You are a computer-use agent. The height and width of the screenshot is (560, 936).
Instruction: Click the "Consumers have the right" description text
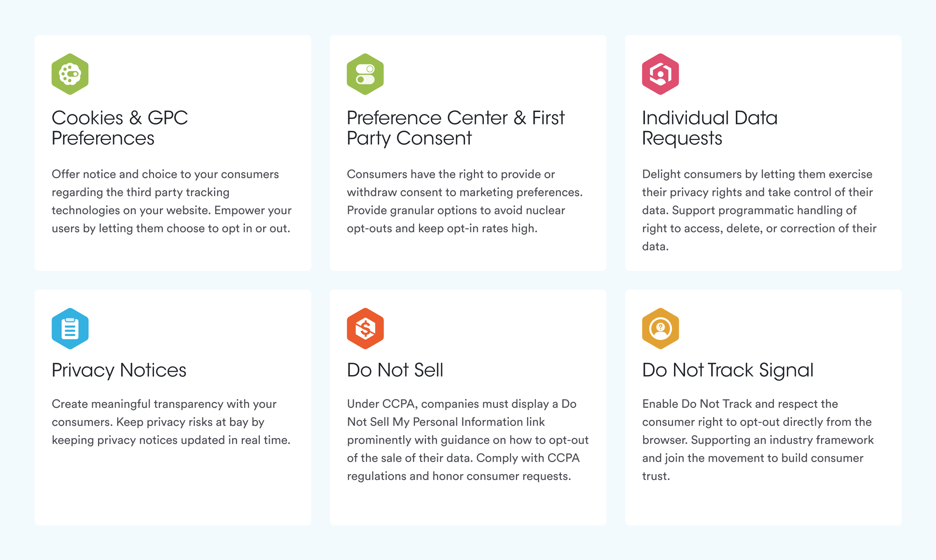click(x=465, y=201)
